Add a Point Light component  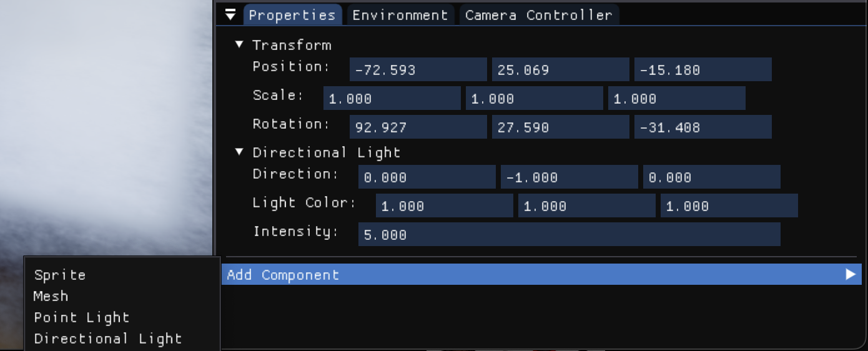pyautogui.click(x=82, y=317)
